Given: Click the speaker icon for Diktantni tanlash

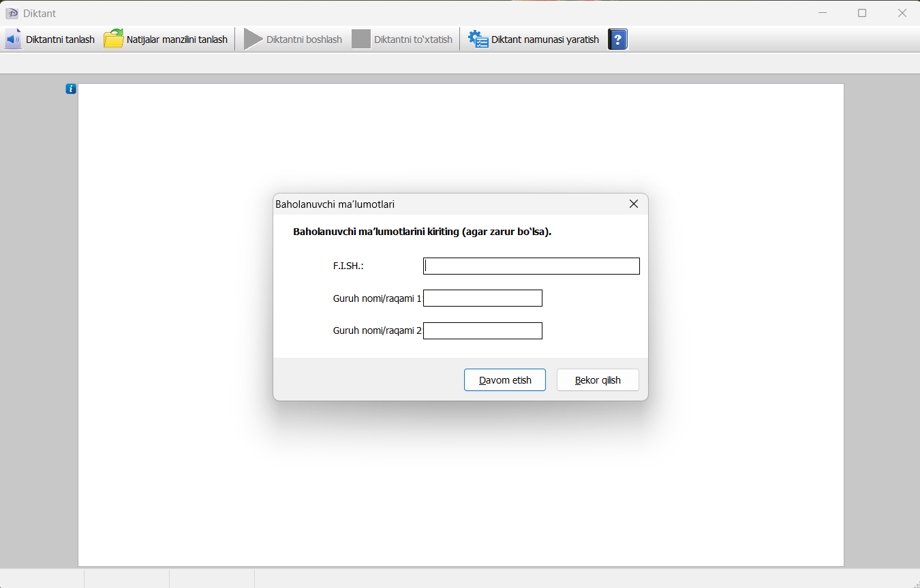Looking at the screenshot, I should 14,39.
